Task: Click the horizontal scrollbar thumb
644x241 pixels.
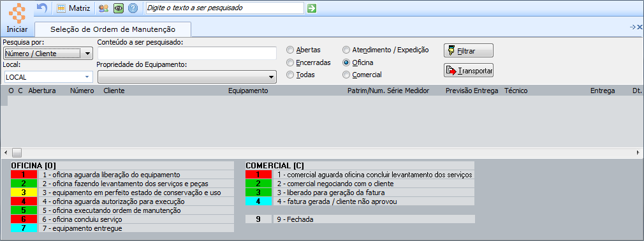Action: coord(17,152)
